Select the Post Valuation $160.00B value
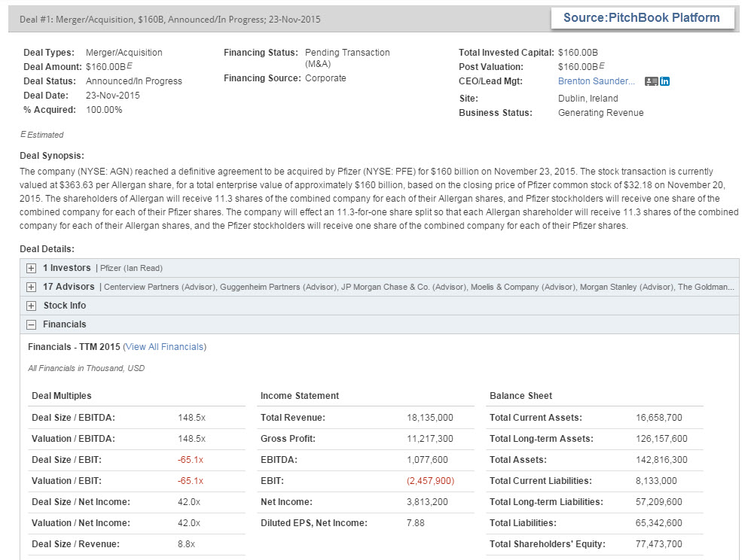Viewport: 745px width, 560px height. (x=581, y=66)
